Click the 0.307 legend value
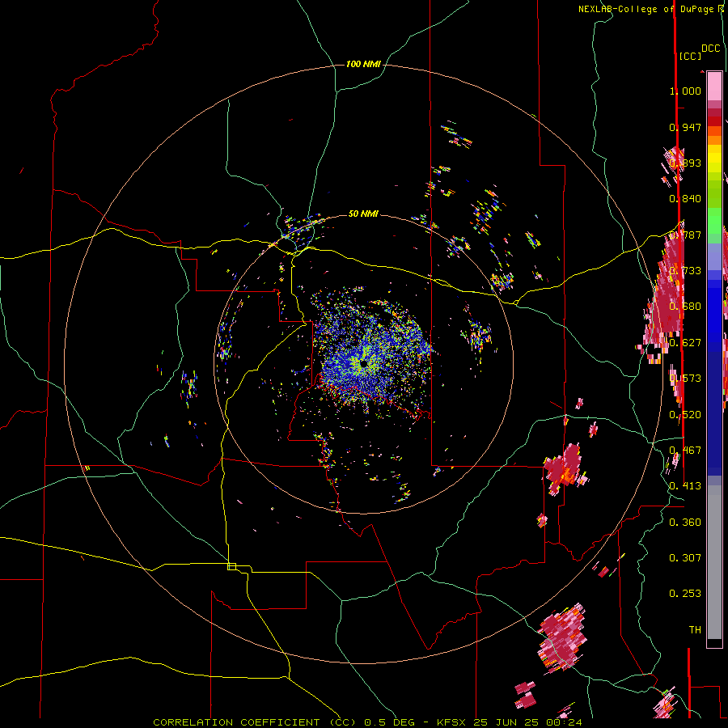 coord(685,558)
